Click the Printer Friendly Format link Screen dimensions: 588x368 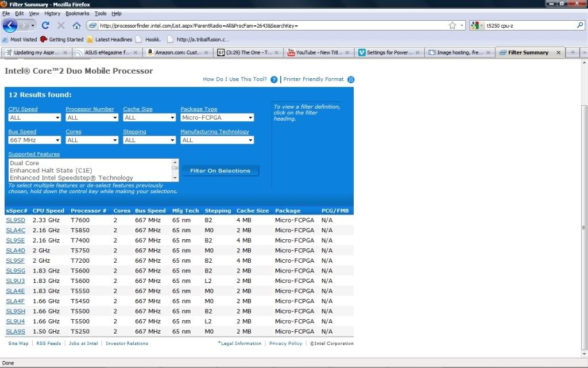coord(314,79)
